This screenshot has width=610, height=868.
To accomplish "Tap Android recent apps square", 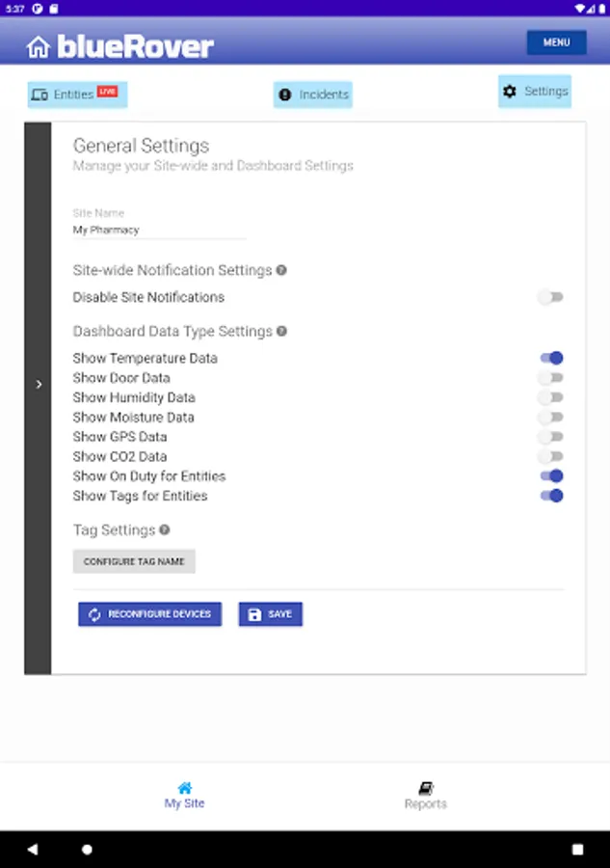I will click(577, 849).
